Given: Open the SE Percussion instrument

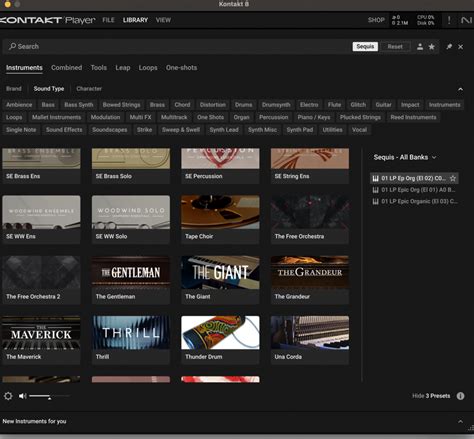Looking at the screenshot, I should pos(220,166).
